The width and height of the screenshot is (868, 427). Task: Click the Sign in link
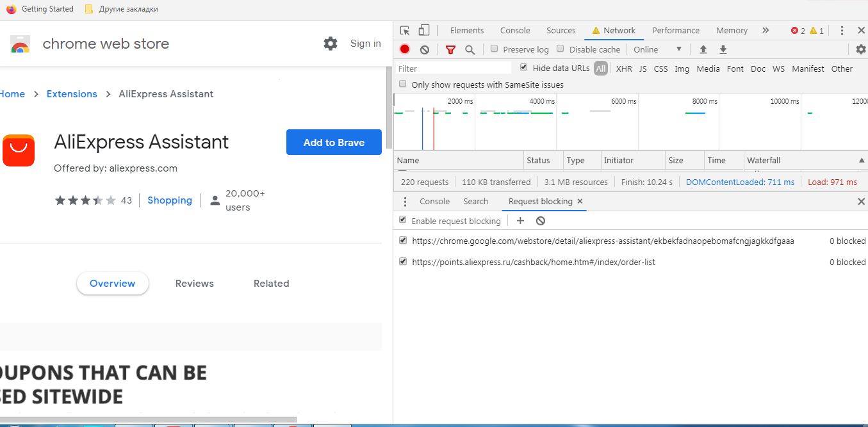365,44
